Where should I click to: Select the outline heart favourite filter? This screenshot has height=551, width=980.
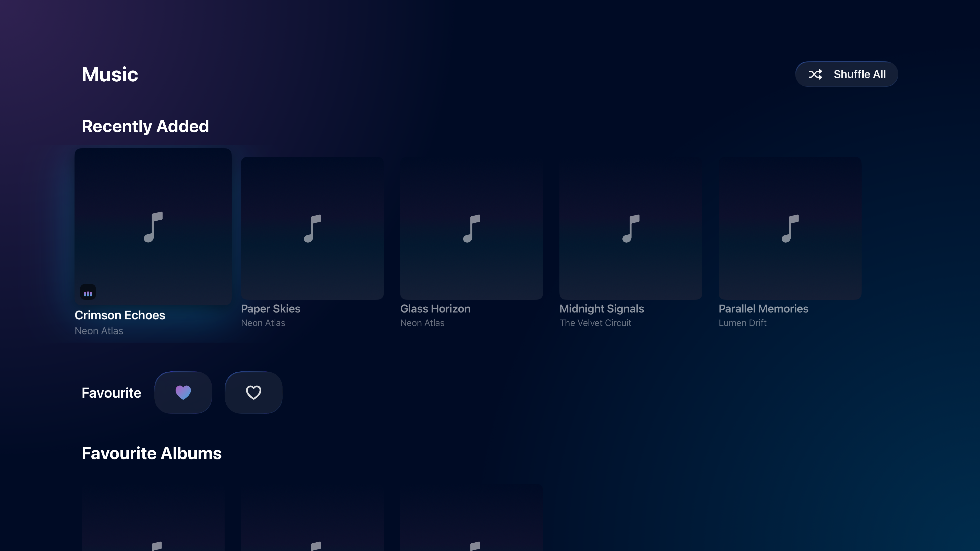pos(253,392)
